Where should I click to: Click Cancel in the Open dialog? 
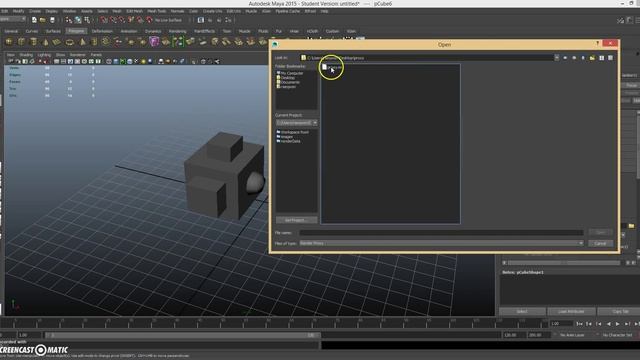(x=600, y=243)
